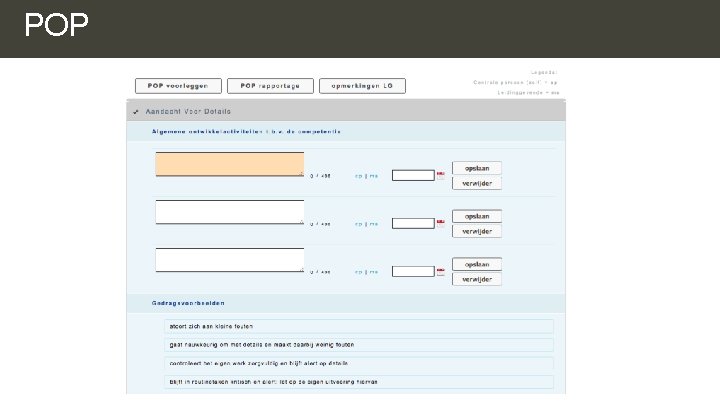
Task: Focus the highlighted orange text area
Action: [x=230, y=164]
